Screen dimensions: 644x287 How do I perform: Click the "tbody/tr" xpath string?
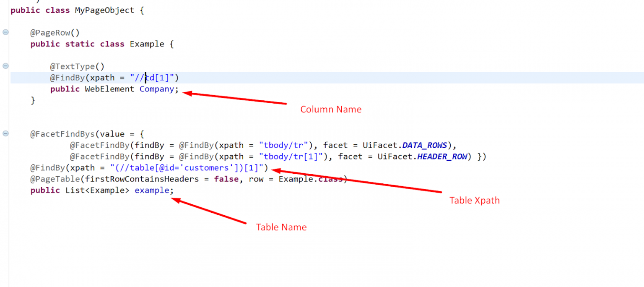(284, 145)
